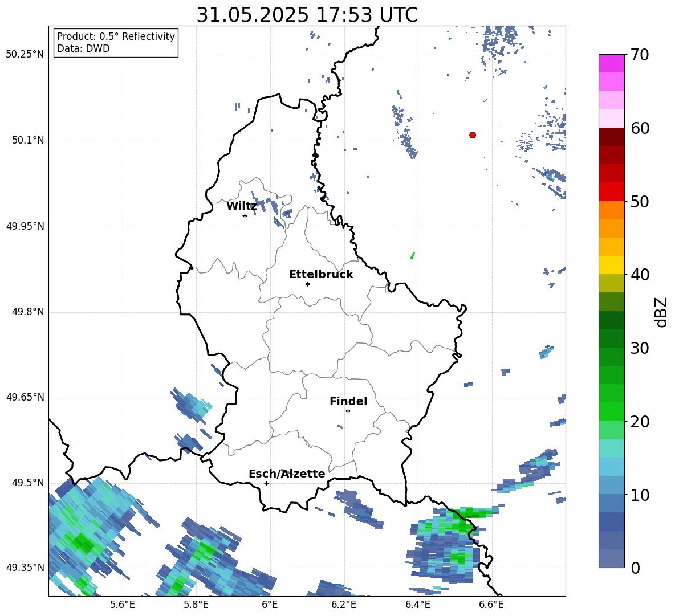
Task: Click the Wiltz city label
Action: coord(242,206)
